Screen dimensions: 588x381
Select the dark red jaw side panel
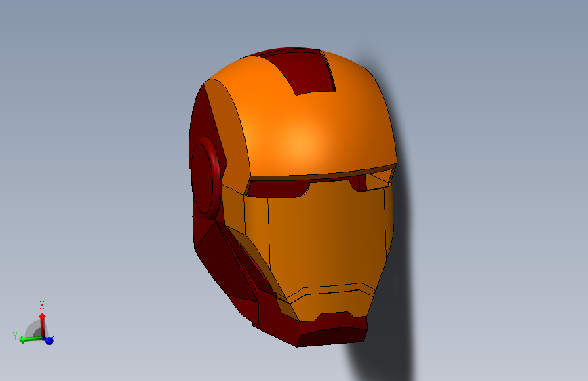click(225, 262)
